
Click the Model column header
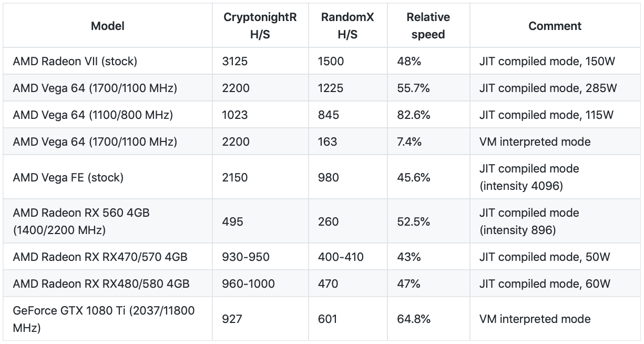click(108, 26)
